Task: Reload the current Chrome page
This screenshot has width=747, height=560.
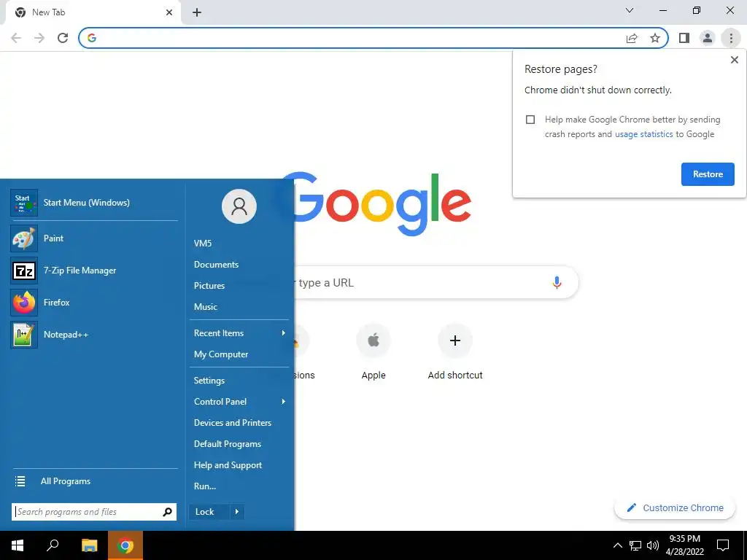Action: point(63,38)
